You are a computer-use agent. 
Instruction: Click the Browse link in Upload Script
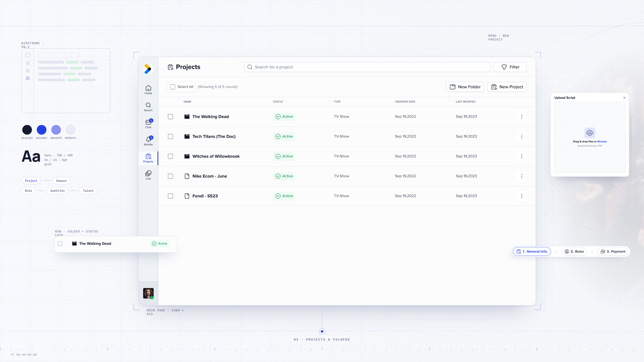(x=602, y=142)
